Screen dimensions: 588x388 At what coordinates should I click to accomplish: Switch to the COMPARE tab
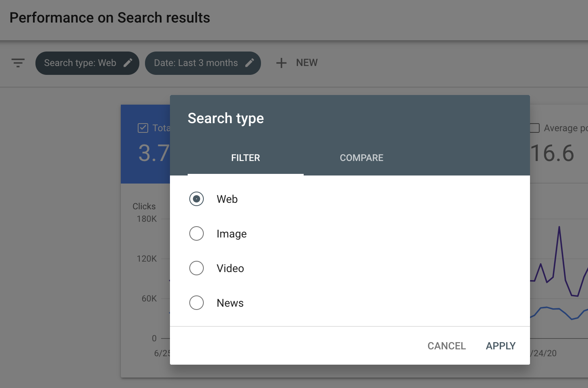coord(361,158)
